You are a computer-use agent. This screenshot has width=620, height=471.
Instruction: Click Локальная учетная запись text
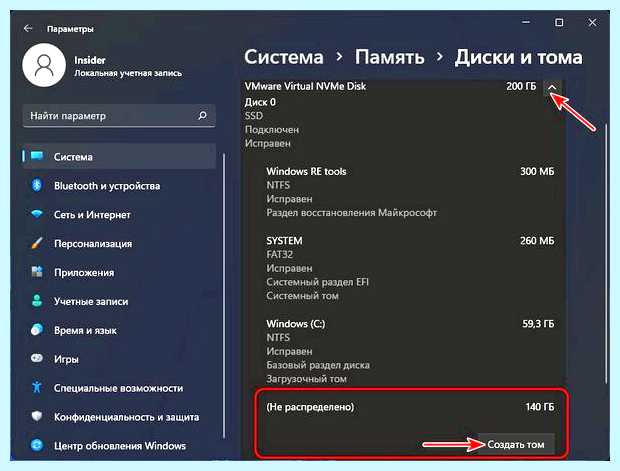click(128, 73)
